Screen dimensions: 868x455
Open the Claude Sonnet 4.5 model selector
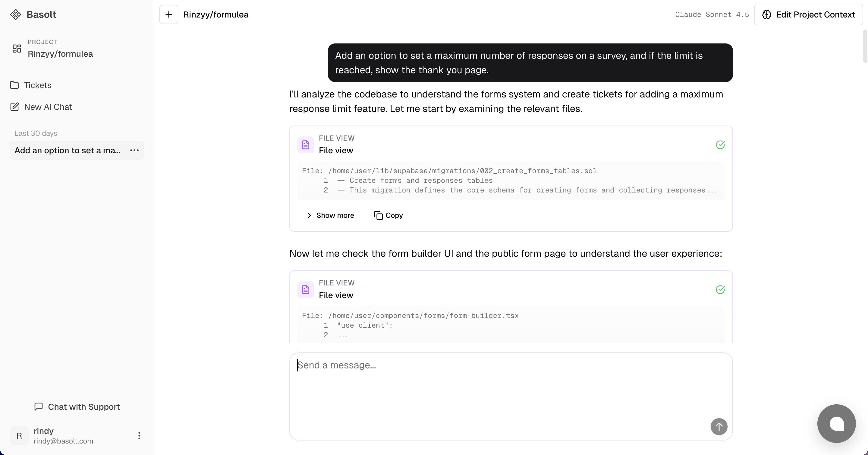point(712,14)
